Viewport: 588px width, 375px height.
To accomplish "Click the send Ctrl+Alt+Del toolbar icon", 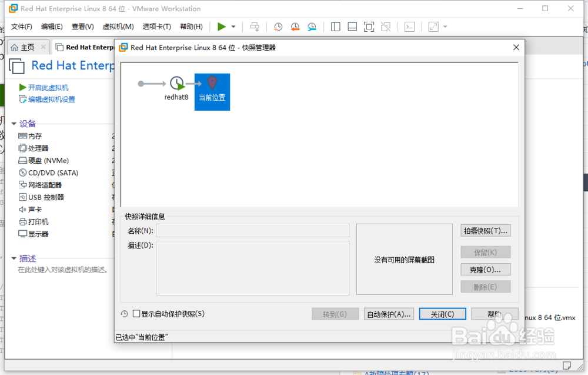I will [255, 26].
